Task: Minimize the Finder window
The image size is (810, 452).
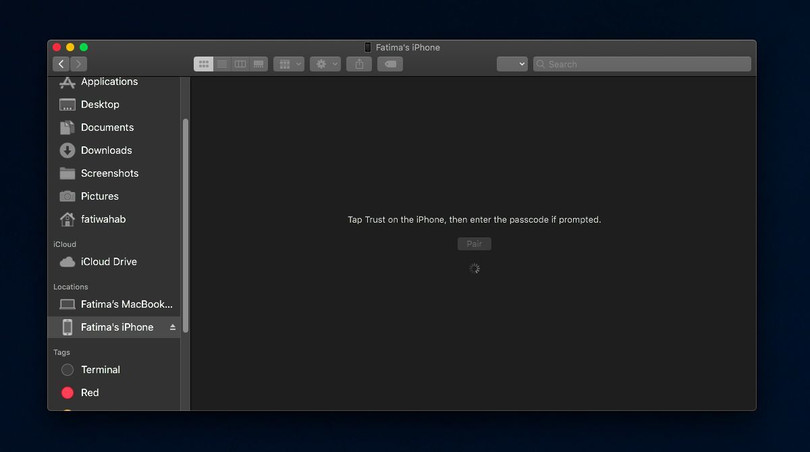Action: [70, 48]
